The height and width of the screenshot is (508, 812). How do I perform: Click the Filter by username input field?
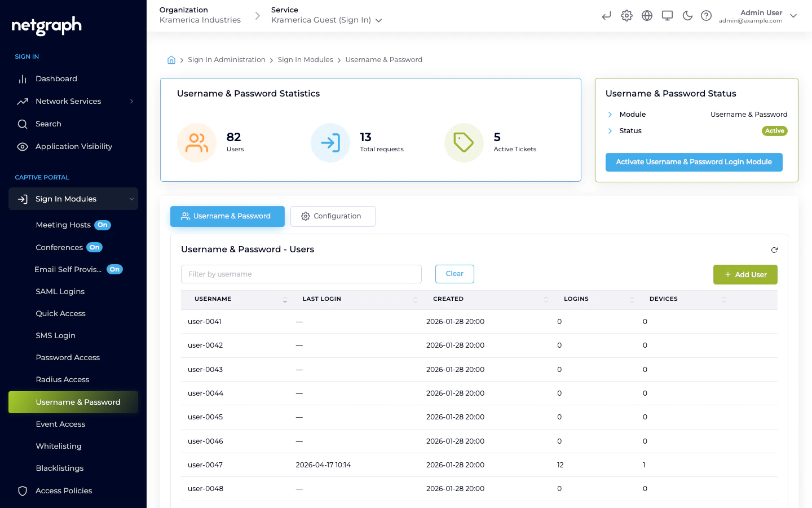301,274
